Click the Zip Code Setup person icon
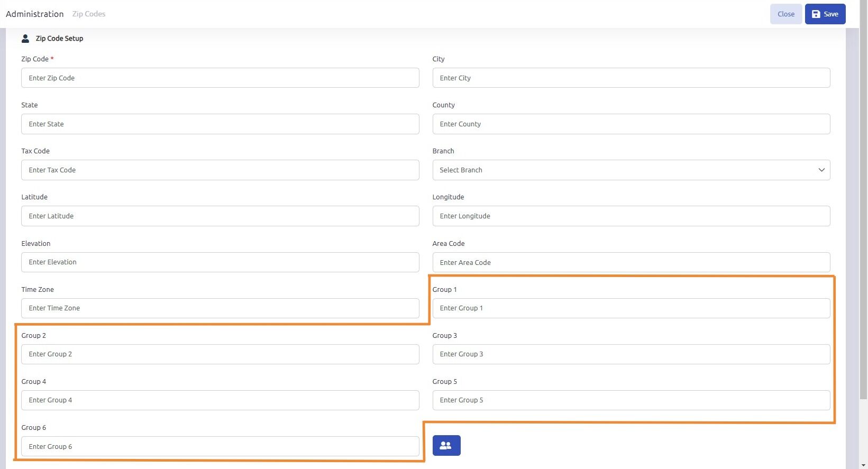The width and height of the screenshot is (868, 469). point(25,39)
